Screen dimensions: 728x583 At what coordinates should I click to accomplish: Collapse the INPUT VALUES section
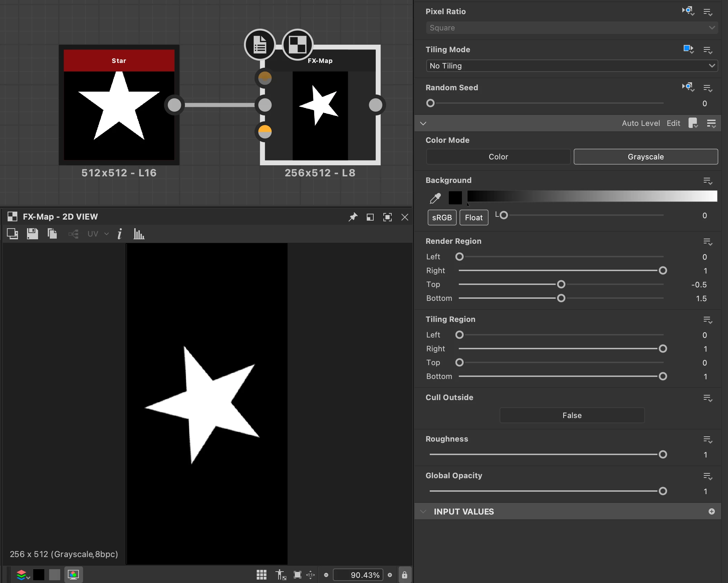tap(423, 511)
